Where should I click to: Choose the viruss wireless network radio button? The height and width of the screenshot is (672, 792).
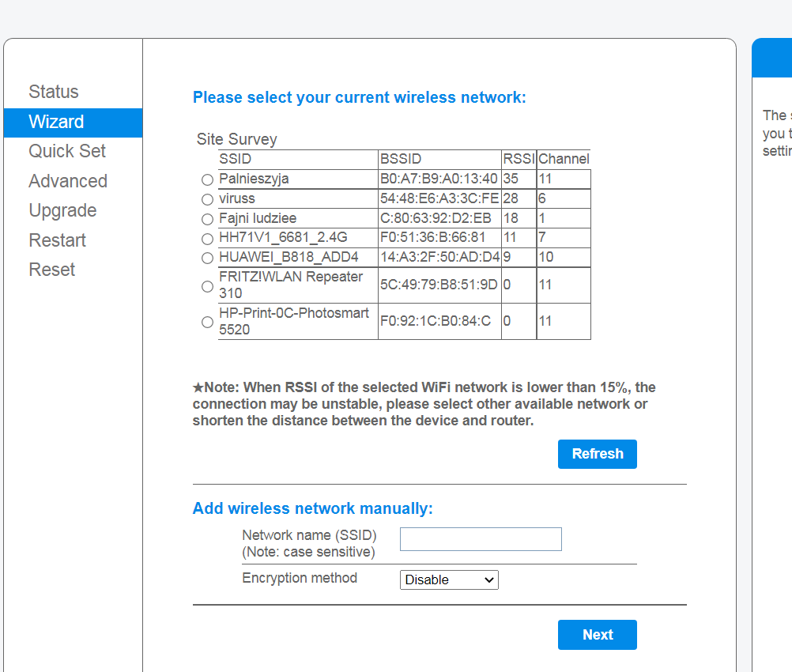(x=207, y=199)
